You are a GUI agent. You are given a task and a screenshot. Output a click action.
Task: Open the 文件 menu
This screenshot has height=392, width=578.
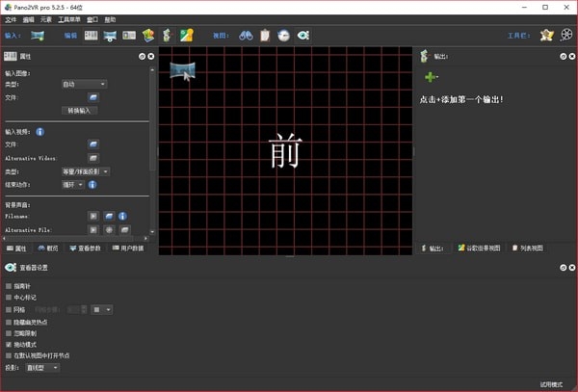11,19
